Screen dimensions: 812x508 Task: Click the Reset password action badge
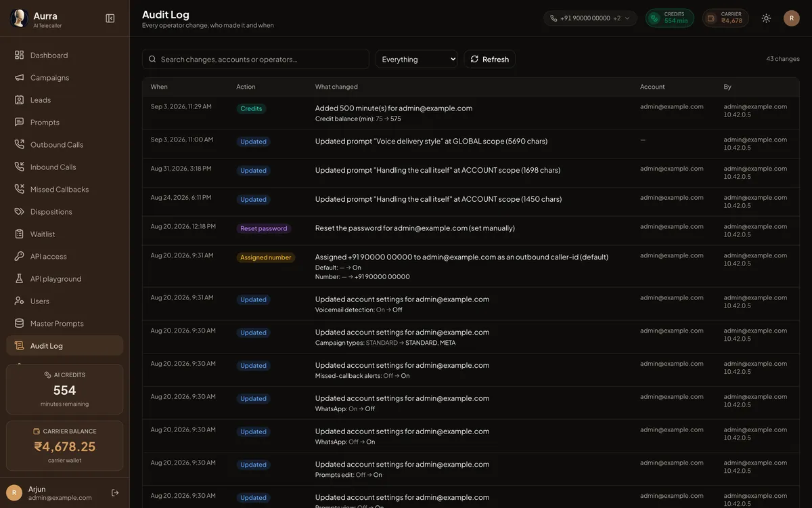[264, 228]
